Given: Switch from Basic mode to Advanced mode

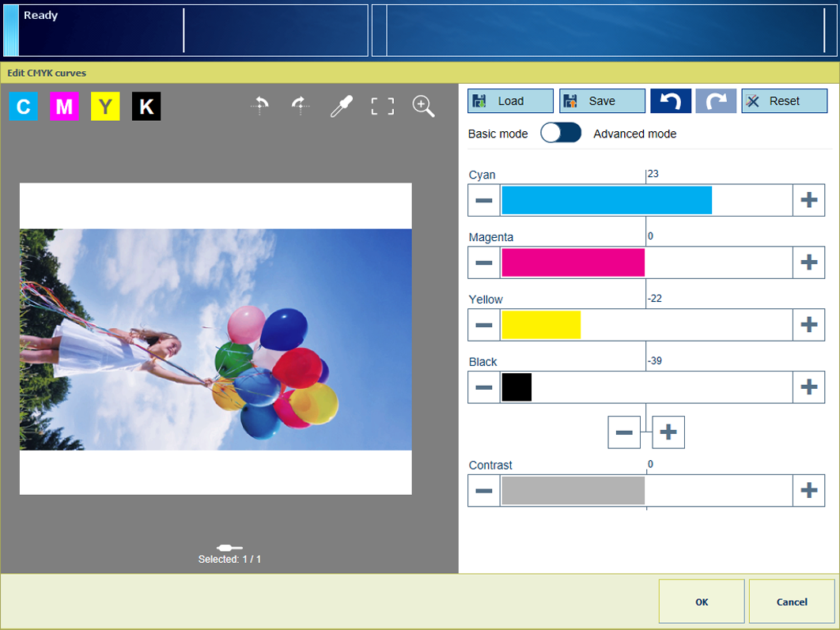Looking at the screenshot, I should [x=561, y=134].
